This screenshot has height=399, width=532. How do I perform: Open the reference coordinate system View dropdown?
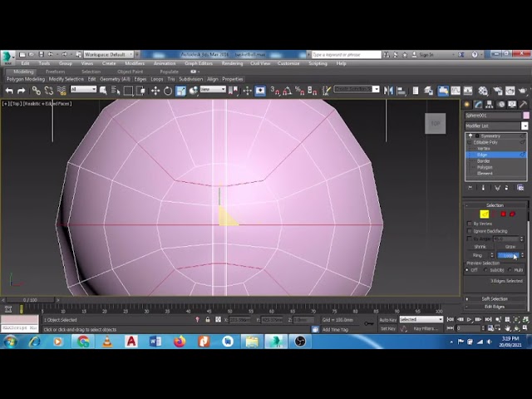(x=213, y=89)
